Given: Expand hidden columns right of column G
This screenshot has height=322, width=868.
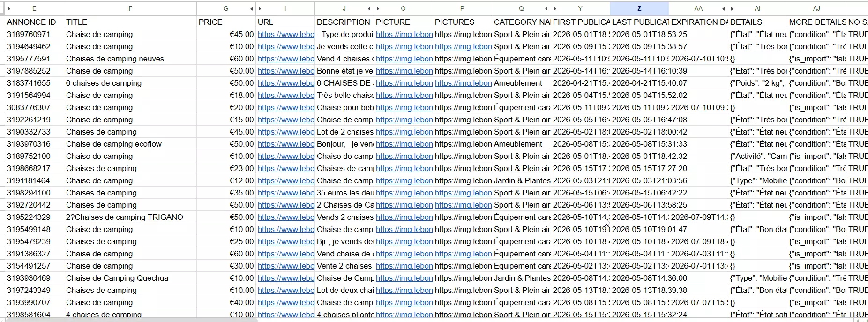Looking at the screenshot, I should click(251, 9).
